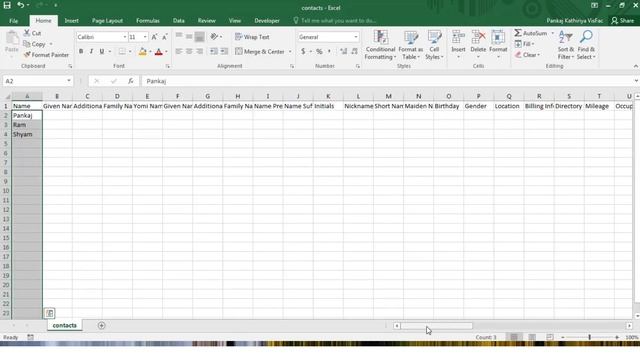Expand the Name Box dropdown arrow
This screenshot has height=360, width=640.
pos(69,81)
